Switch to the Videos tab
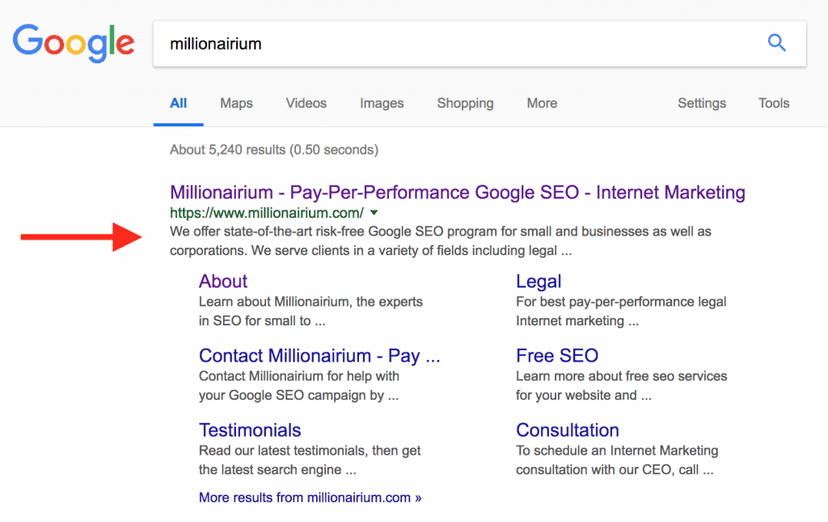828x522 pixels. coord(306,103)
